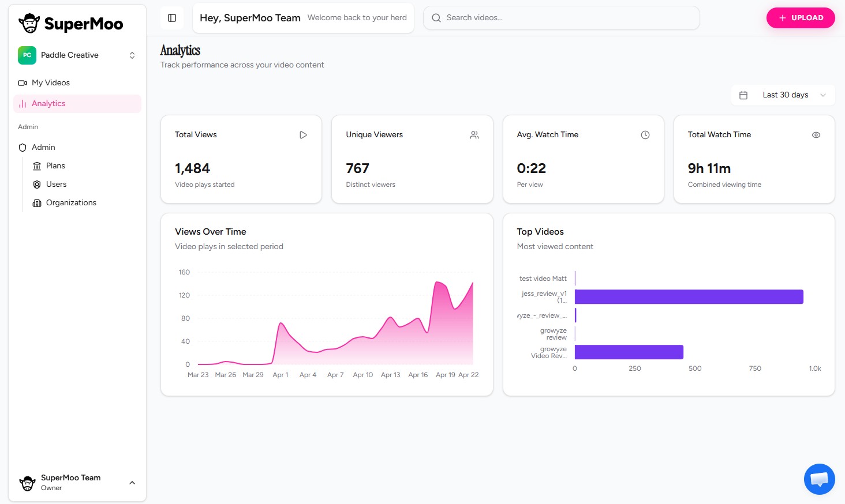This screenshot has width=845, height=504.
Task: Click inside the Search videos field
Action: pyautogui.click(x=560, y=18)
